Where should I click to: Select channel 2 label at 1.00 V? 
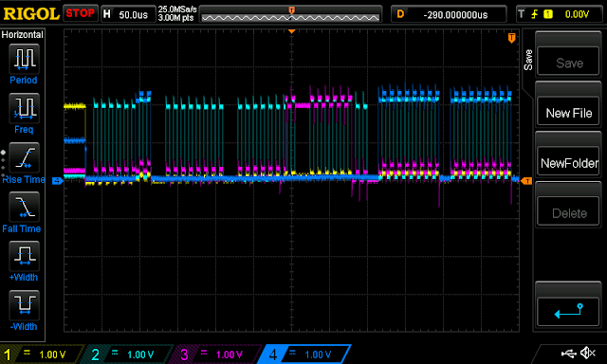coord(129,355)
